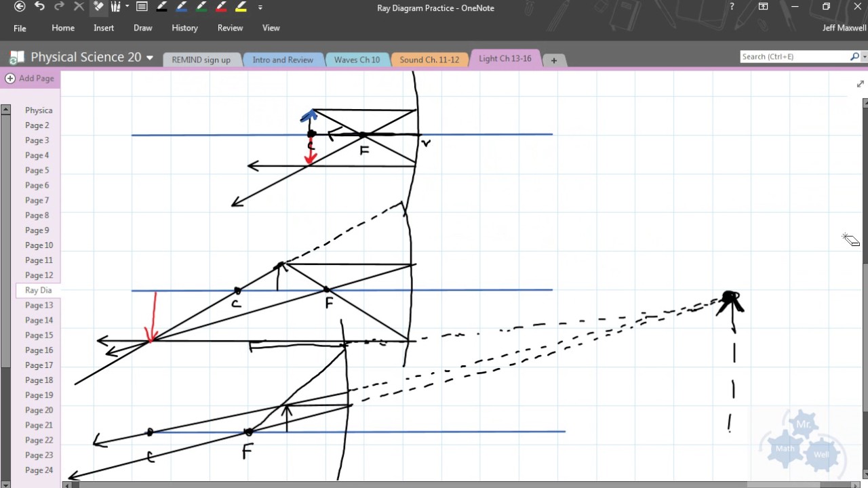Select the red pen
This screenshot has height=488, width=868.
click(x=221, y=7)
